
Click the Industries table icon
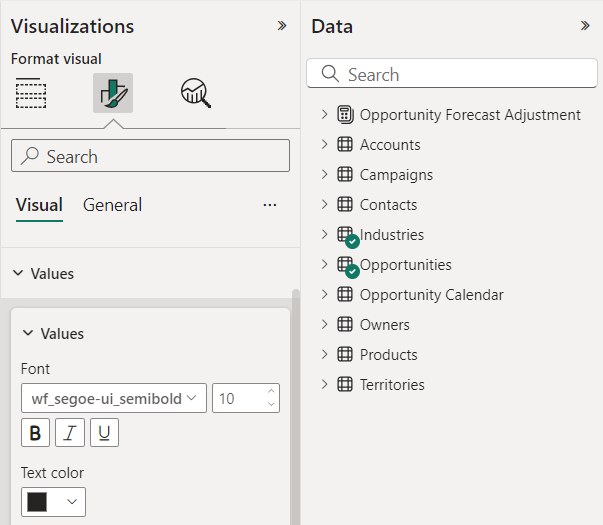click(x=345, y=235)
